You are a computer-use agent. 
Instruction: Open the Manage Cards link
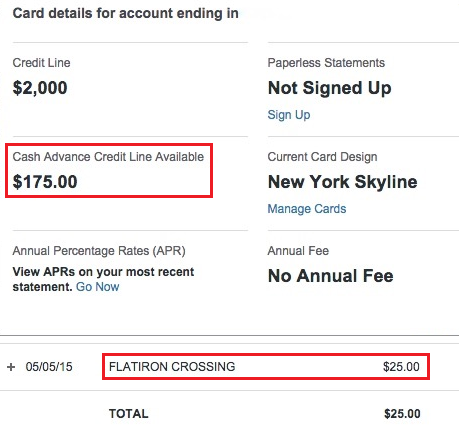point(307,209)
